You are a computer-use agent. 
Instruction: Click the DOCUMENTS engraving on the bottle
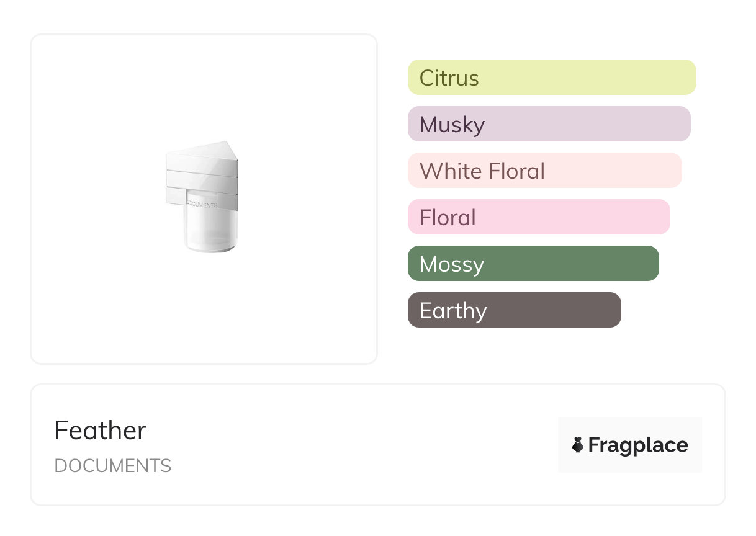[202, 204]
